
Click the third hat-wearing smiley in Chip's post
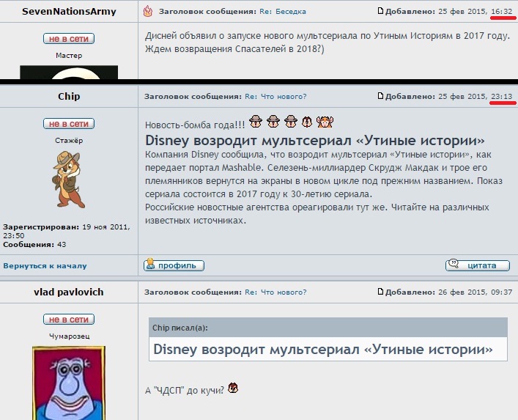click(291, 121)
